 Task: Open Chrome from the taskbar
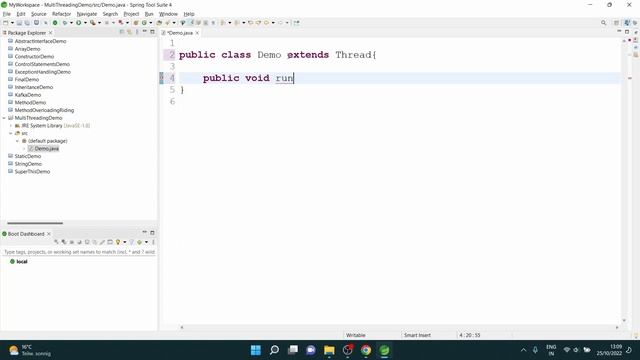[x=366, y=350]
